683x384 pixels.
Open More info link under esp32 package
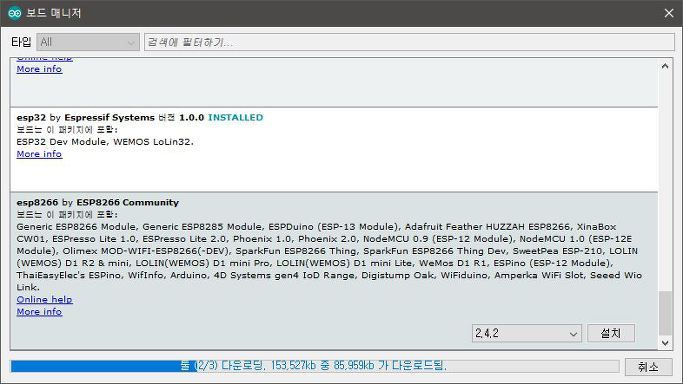click(39, 154)
